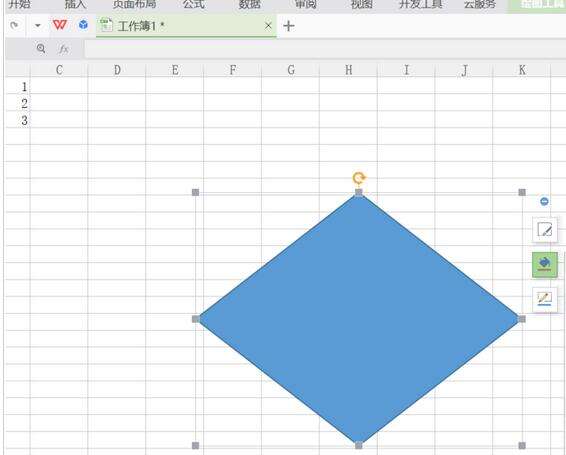Click the rotation handle above the diamond
This screenshot has width=566, height=455.
pos(359,178)
